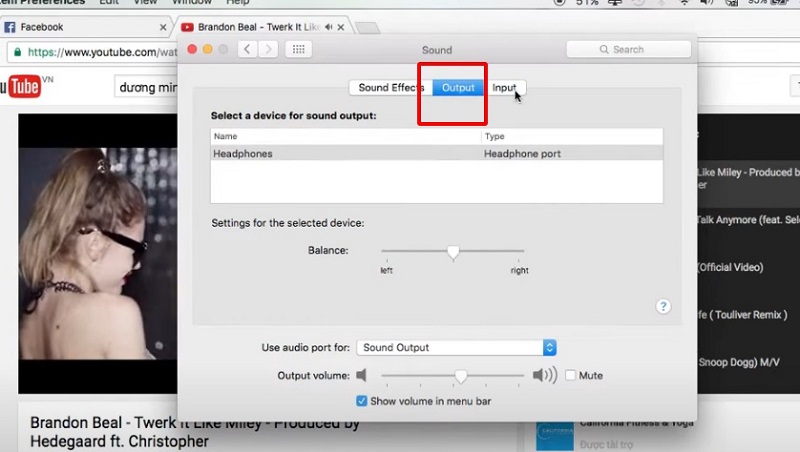Viewport: 800px width, 452px height.
Task: Mute tab via speaker icon on YouTube tab
Action: tap(329, 27)
